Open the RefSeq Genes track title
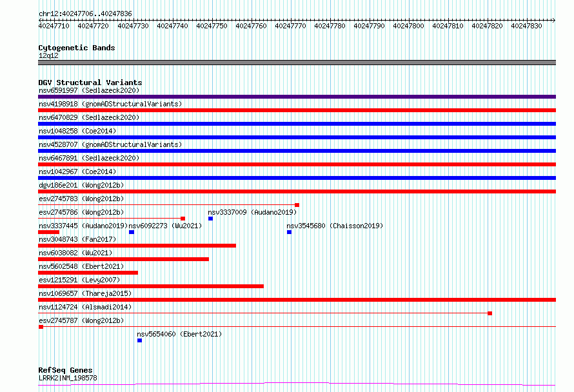 tap(65, 370)
